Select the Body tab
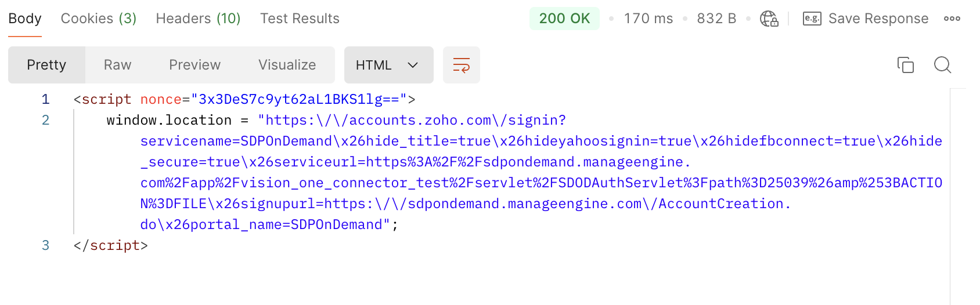 click(x=25, y=19)
